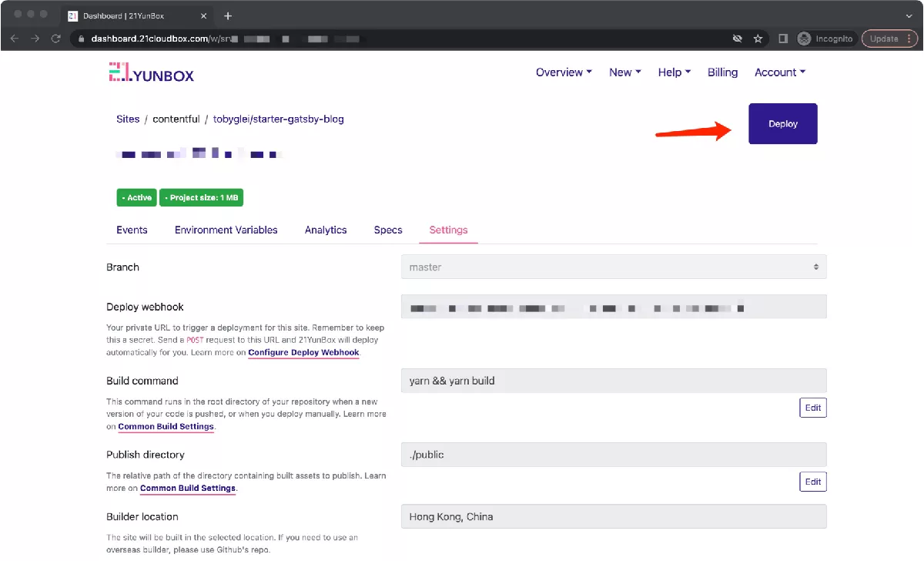Switch to the Environment Variables tab
Viewport: 924px width, 561px height.
coord(226,230)
